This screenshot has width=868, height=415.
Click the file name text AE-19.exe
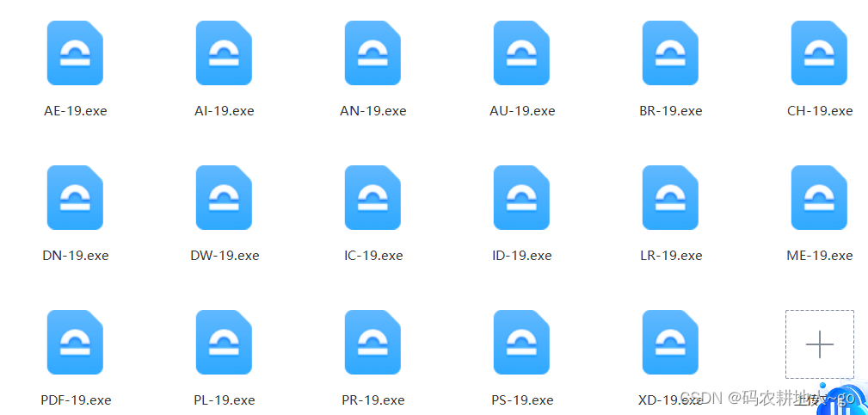tap(76, 111)
